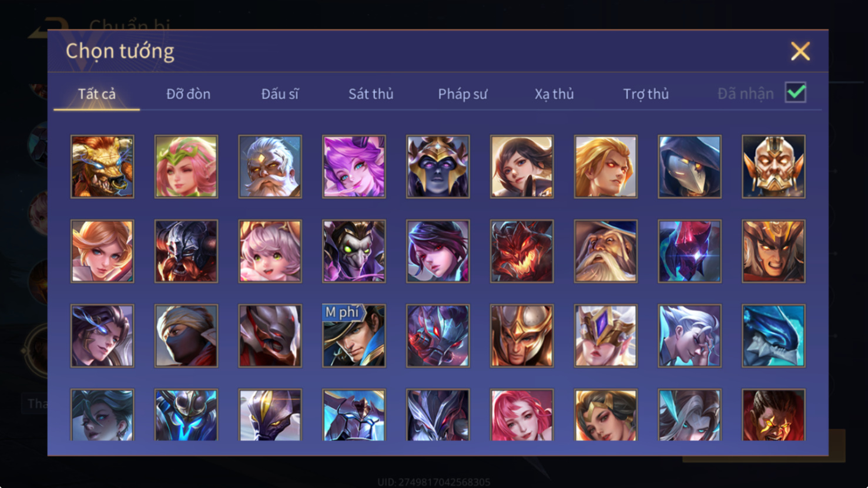Viewport: 868px width, 488px height.
Task: Pick the pink-haired hero with green leaf crown
Action: pos(186,167)
